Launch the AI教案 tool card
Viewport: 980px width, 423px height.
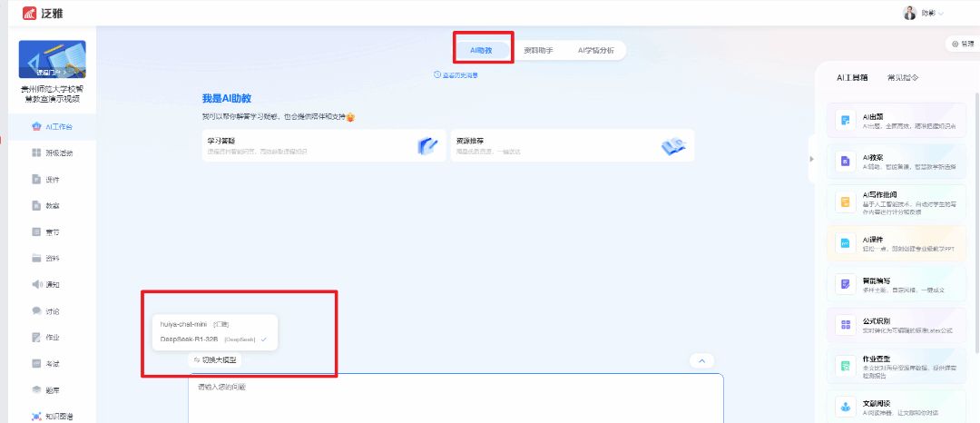tap(897, 161)
